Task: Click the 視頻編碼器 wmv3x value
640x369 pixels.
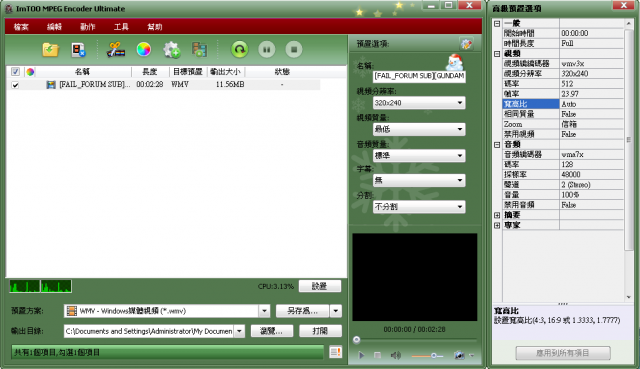Action: point(591,64)
